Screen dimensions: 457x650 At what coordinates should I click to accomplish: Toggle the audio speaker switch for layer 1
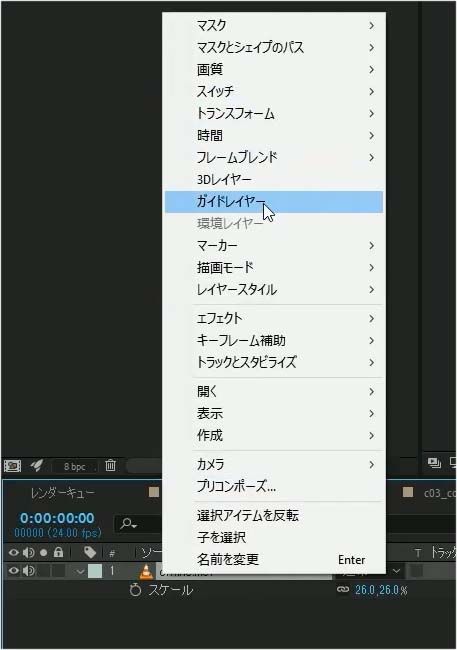tap(29, 571)
